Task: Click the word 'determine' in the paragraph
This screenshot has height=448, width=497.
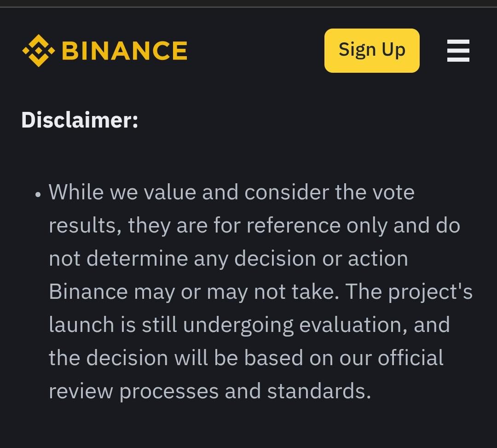Action: click(137, 258)
